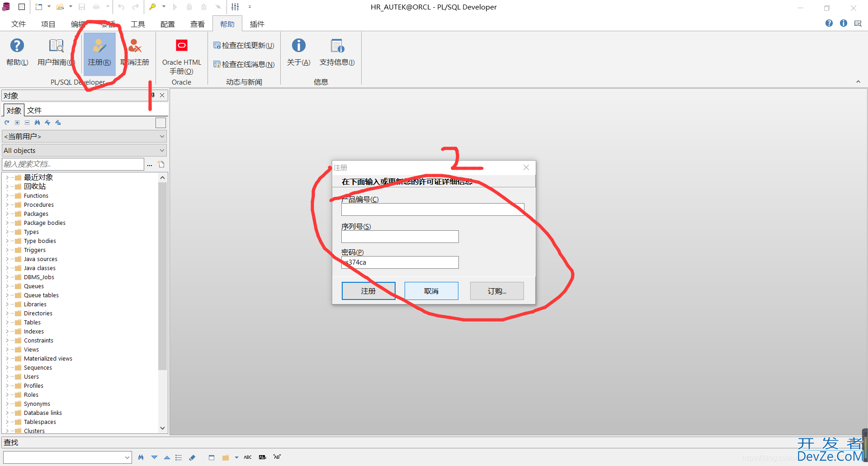Click the 产品编号(C) input field
This screenshot has height=466, width=868.
tap(433, 209)
